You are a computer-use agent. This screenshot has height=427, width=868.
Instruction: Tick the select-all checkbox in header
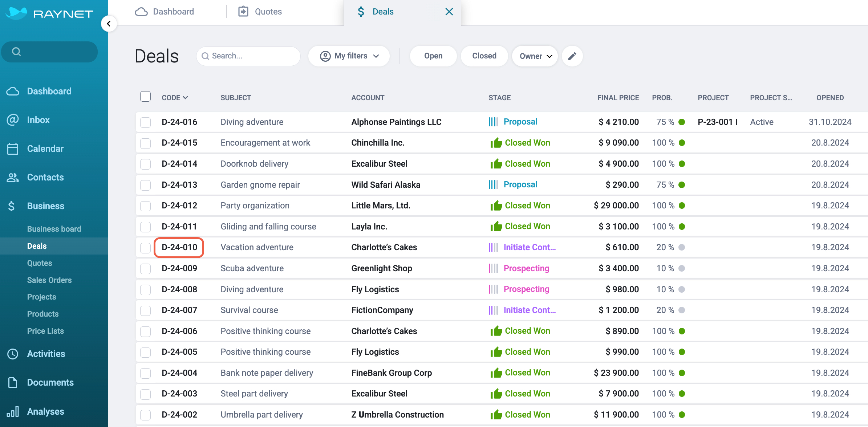(x=146, y=97)
